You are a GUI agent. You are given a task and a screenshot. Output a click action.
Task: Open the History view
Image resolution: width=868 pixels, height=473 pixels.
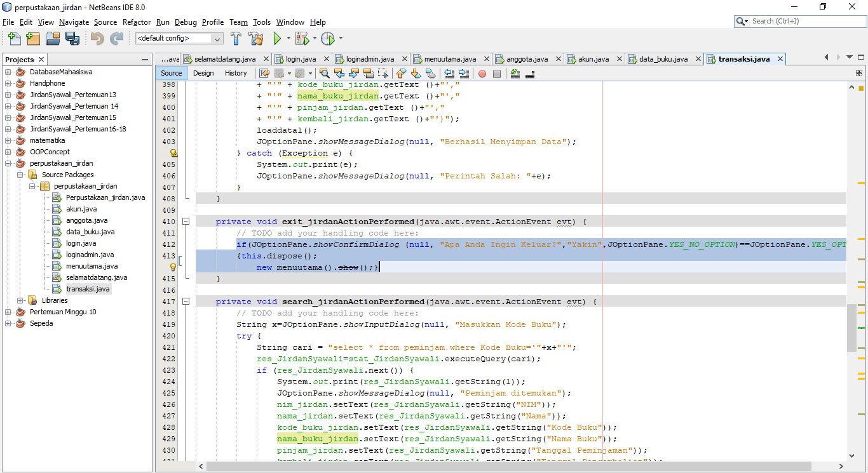coord(236,73)
